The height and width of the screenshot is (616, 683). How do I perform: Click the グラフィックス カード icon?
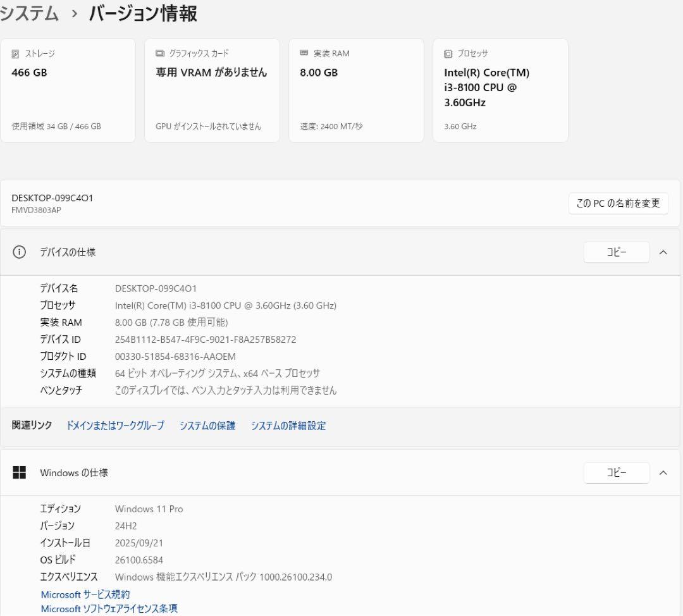[159, 53]
